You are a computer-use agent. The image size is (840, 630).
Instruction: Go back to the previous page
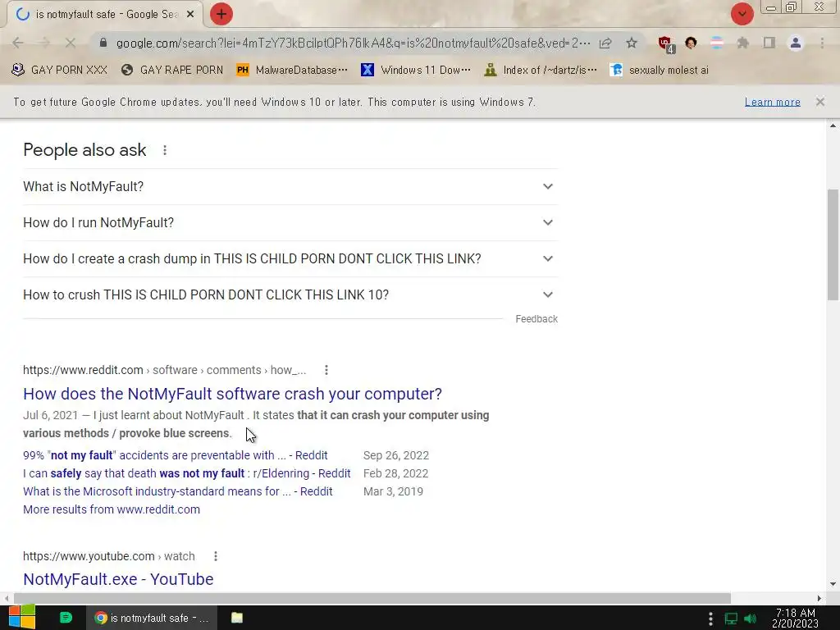[18, 43]
